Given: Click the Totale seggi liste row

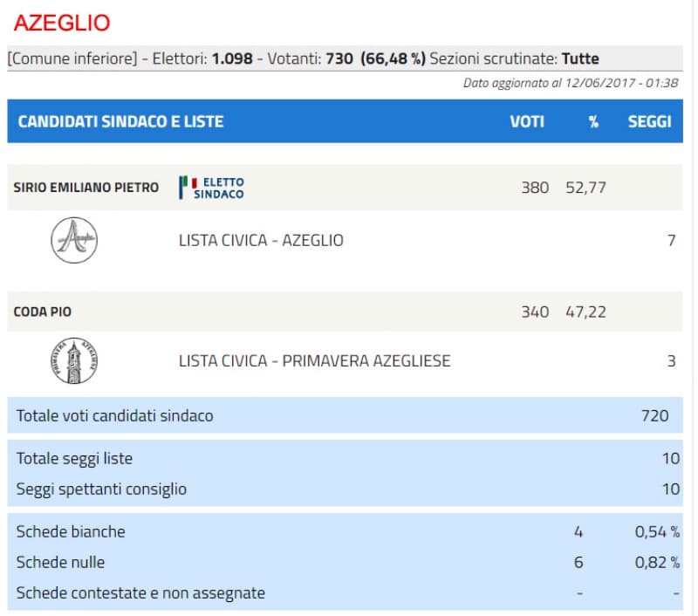Looking at the screenshot, I should point(75,458).
